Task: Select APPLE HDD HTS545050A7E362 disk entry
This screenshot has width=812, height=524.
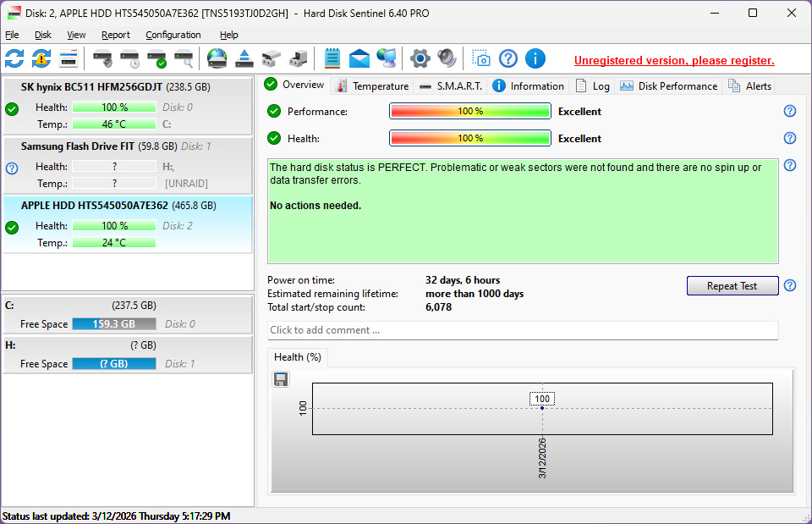Action: 128,224
